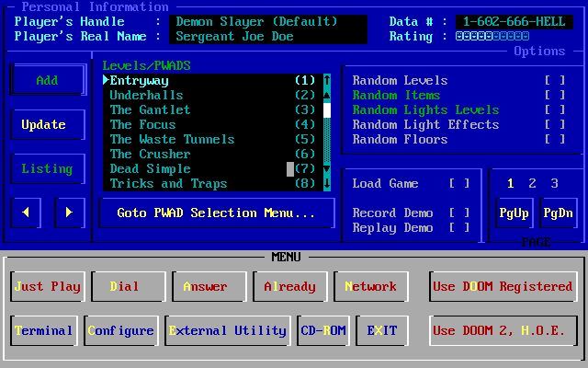
Task: Click the Data # phone field
Action: click(514, 22)
